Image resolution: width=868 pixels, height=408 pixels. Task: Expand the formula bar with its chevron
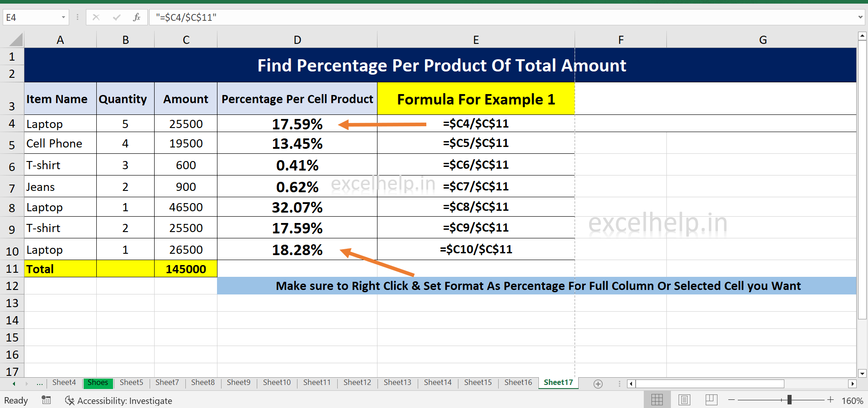pyautogui.click(x=860, y=17)
